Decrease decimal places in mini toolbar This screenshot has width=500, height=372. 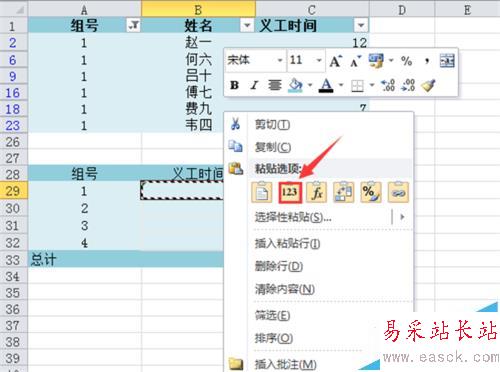click(x=408, y=85)
